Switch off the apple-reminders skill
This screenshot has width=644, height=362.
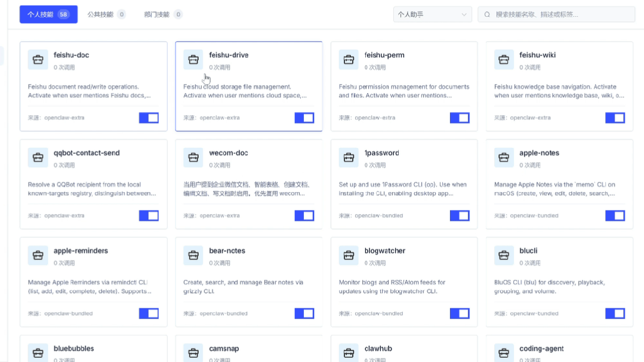coord(149,313)
